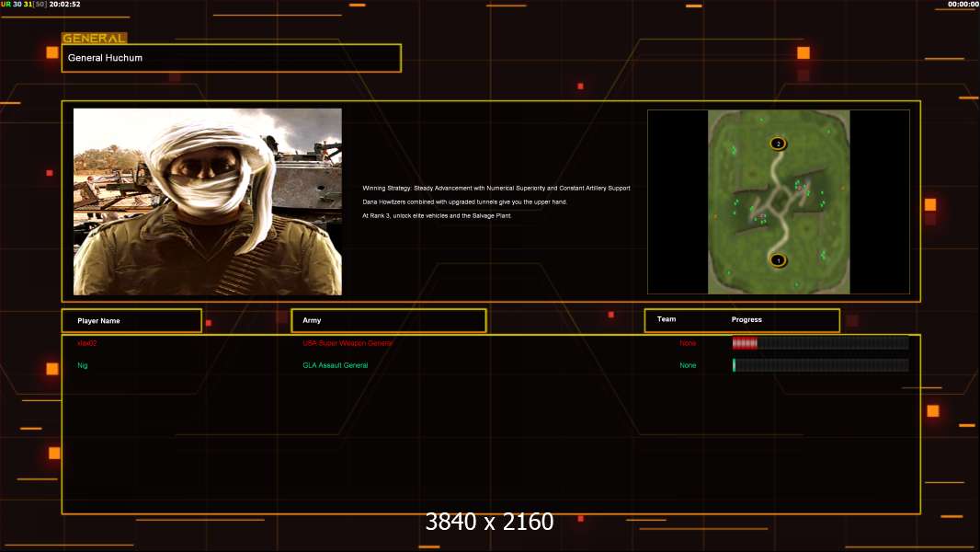Click the General Huchum portrait image
The width and height of the screenshot is (980, 552).
[x=208, y=201]
